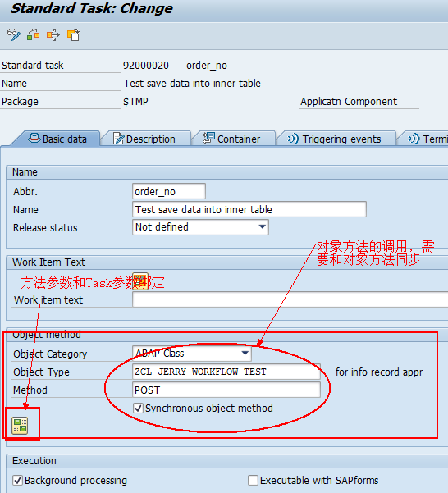Switch to the Description tab
This screenshot has height=493, width=448.
point(147,139)
